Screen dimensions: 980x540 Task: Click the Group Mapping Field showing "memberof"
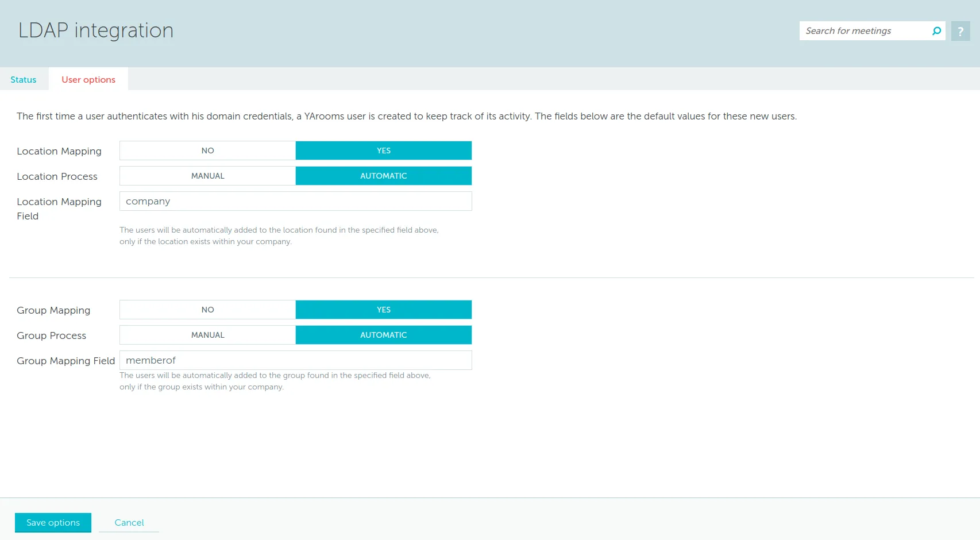(x=295, y=360)
